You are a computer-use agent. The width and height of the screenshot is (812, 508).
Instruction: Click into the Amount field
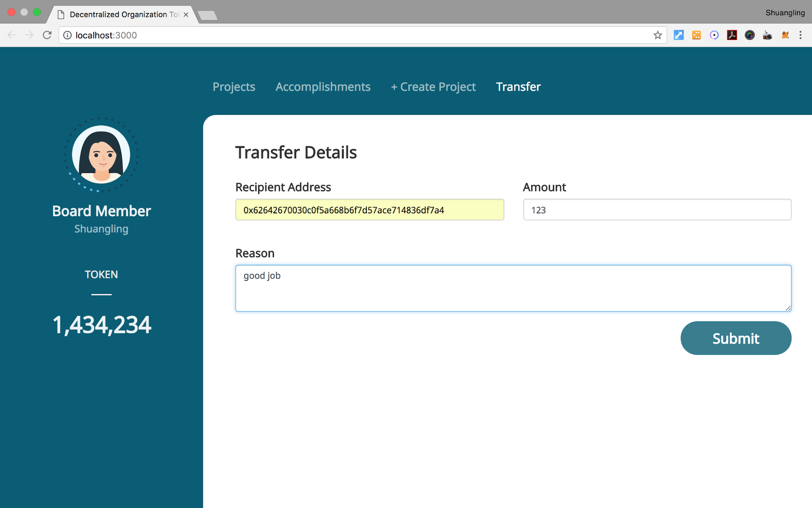(x=657, y=210)
